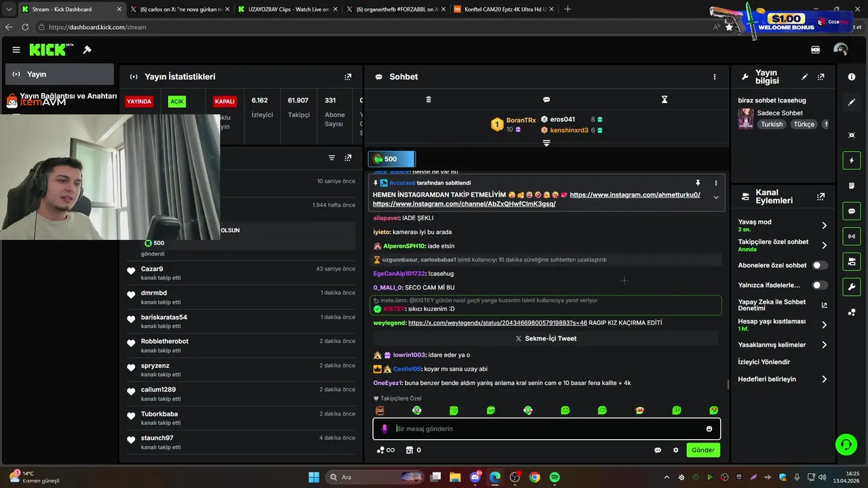The height and width of the screenshot is (488, 868).
Task: Open the user avatar menu top right
Action: point(841,49)
